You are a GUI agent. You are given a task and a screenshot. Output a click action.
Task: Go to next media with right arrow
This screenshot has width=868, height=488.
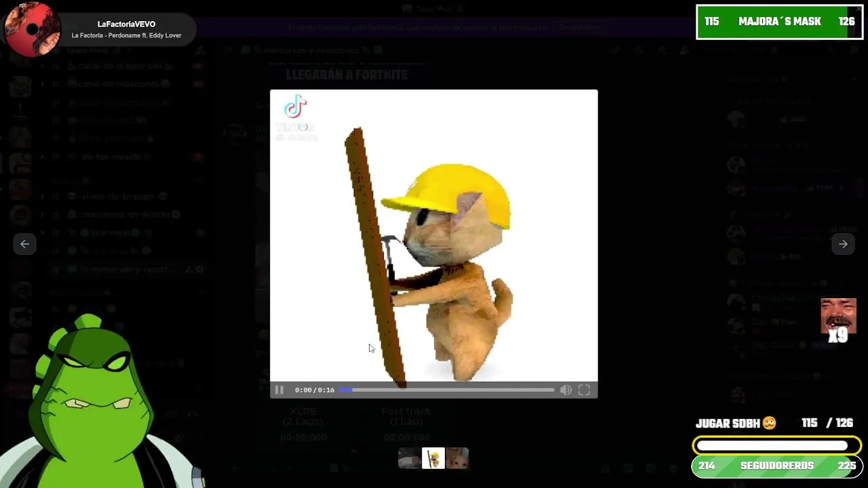843,244
